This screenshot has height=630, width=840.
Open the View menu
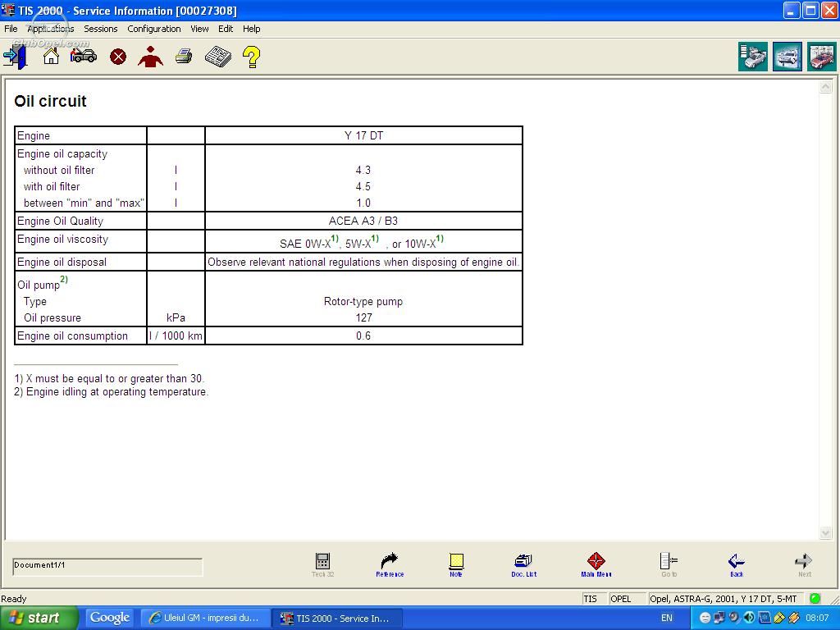click(199, 29)
